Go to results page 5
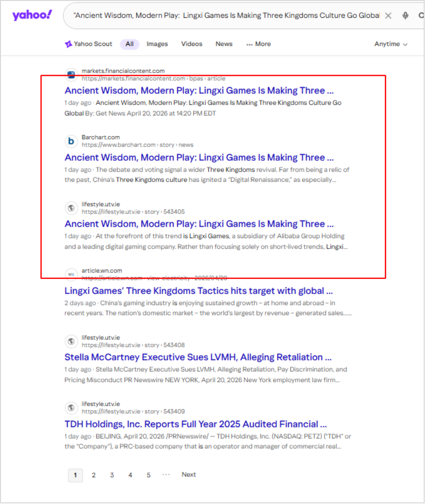The image size is (425, 504). pyautogui.click(x=149, y=475)
